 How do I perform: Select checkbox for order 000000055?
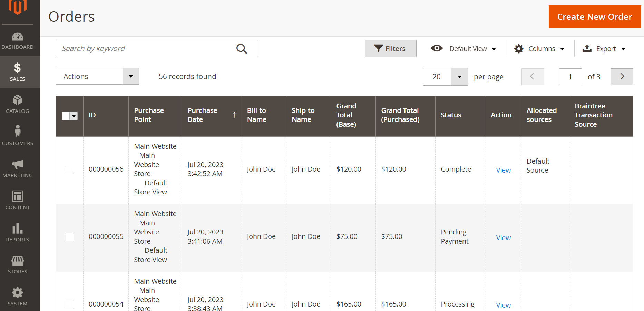click(x=70, y=237)
